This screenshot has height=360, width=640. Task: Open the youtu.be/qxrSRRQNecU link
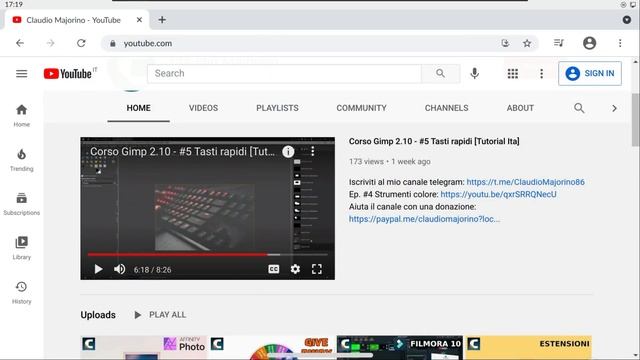(x=498, y=194)
